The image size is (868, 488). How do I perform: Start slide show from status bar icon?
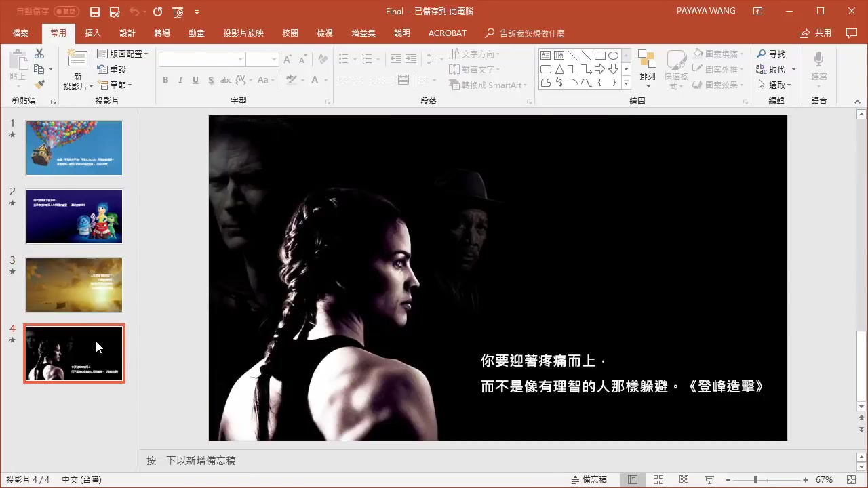coord(709,479)
